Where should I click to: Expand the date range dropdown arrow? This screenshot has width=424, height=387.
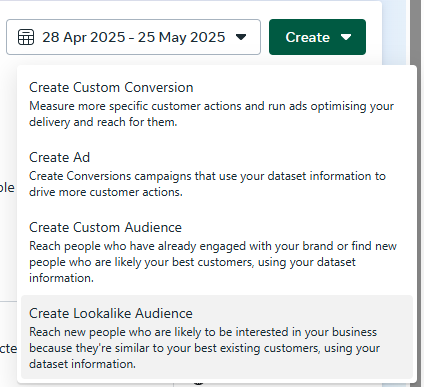click(241, 37)
